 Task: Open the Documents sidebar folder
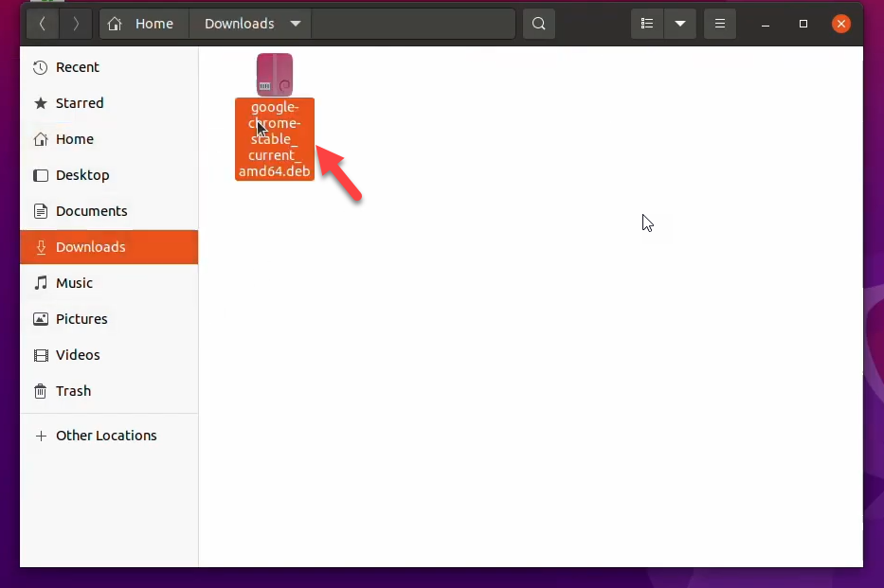(x=91, y=211)
